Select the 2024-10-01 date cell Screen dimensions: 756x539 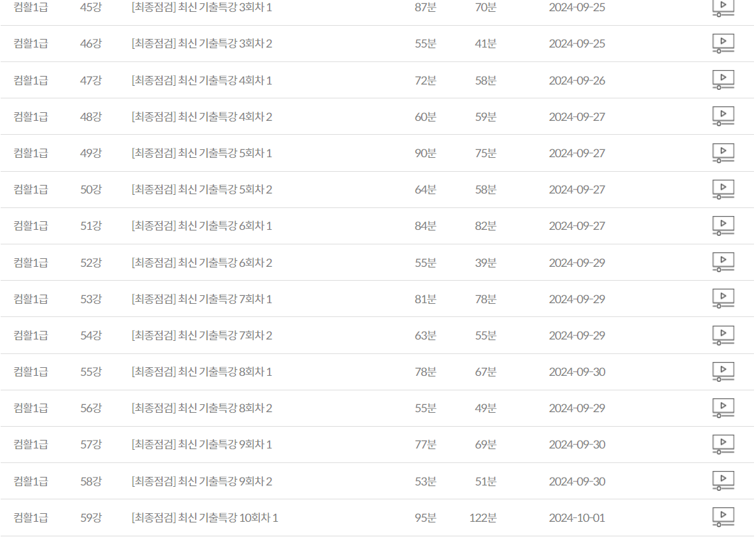[x=577, y=518]
